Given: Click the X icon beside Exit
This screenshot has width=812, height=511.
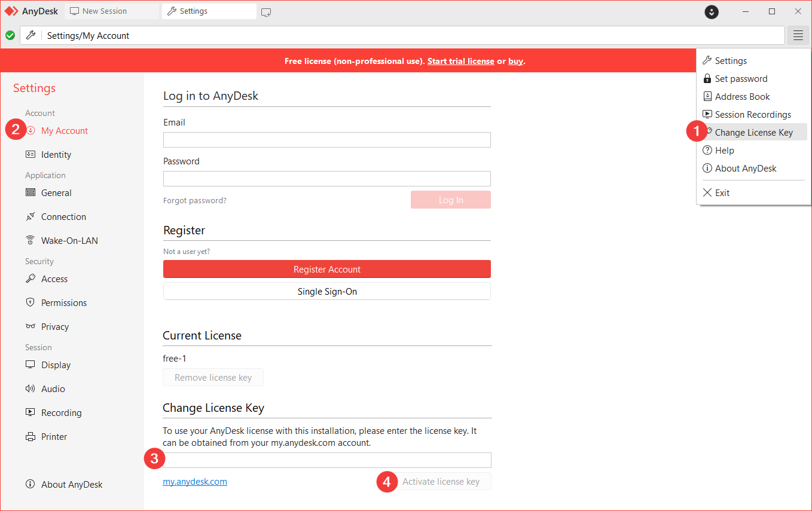Looking at the screenshot, I should (707, 192).
